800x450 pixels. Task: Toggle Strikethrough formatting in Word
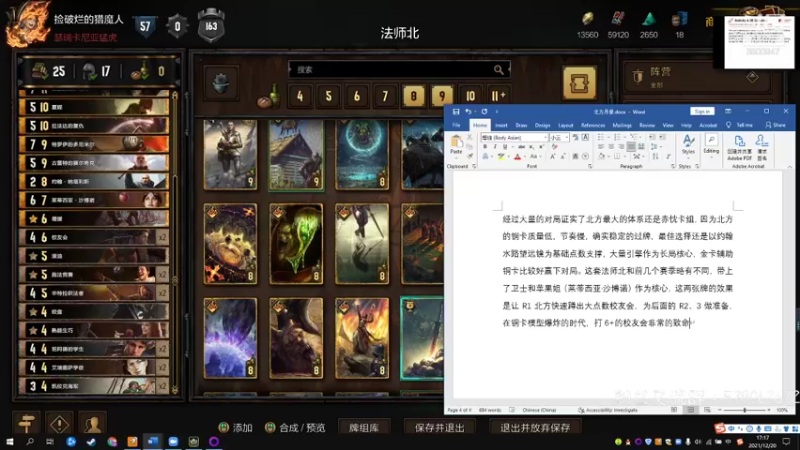coord(521,147)
